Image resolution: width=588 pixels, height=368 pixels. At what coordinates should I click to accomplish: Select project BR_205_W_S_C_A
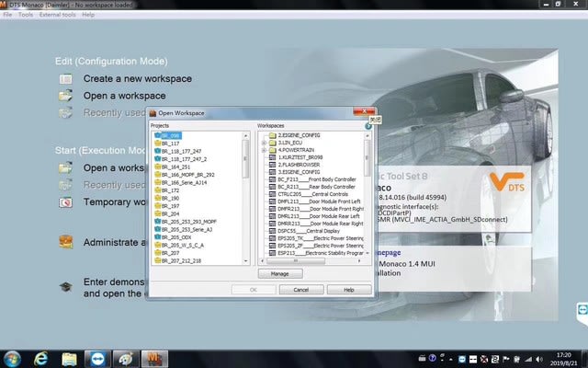pos(179,246)
